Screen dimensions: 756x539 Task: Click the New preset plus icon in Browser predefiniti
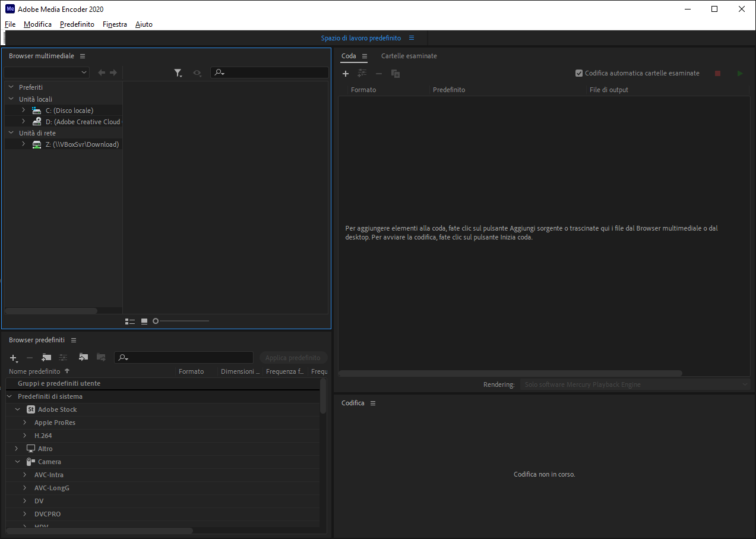(x=14, y=358)
